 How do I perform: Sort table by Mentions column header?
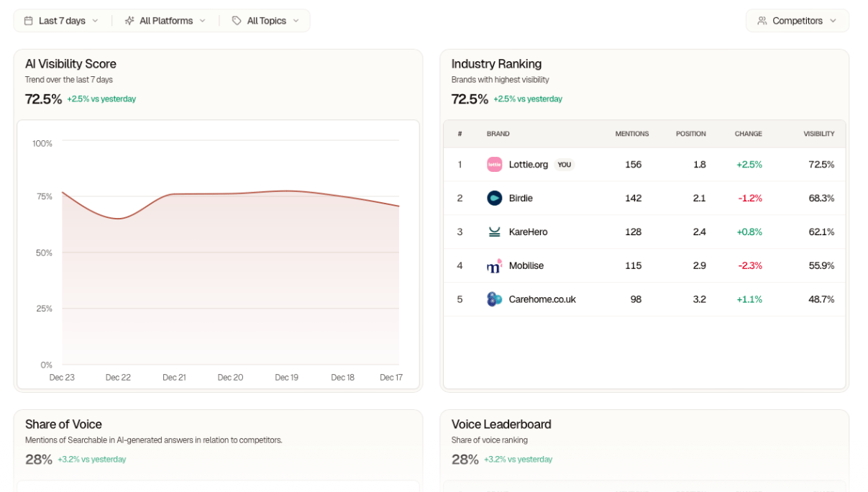631,134
